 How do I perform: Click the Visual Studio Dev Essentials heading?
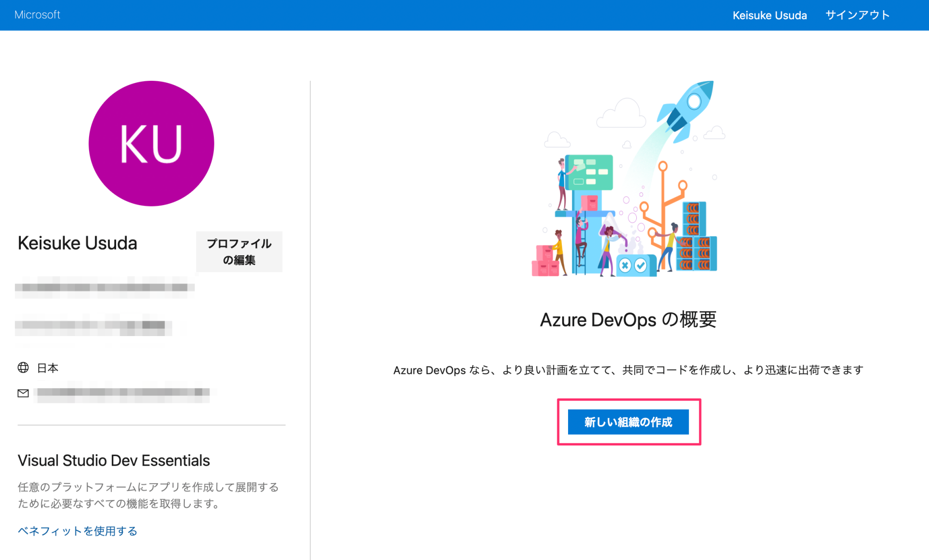click(114, 460)
